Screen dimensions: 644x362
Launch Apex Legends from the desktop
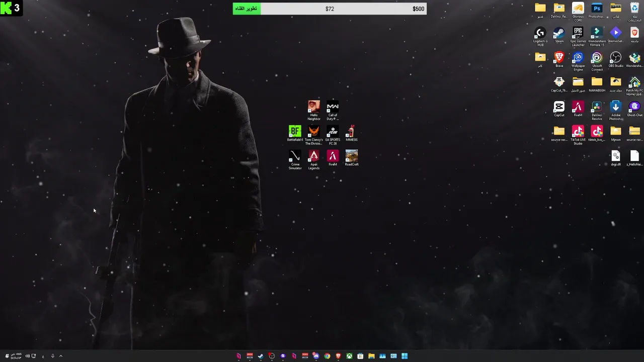point(314,160)
